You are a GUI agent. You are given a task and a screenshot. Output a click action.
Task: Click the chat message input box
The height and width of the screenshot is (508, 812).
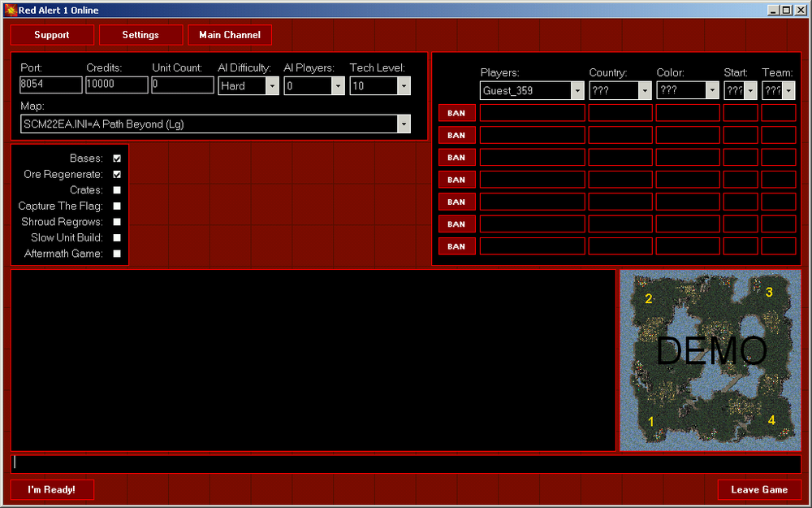tap(406, 463)
